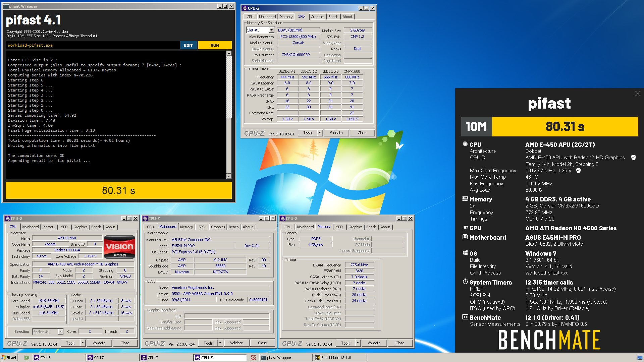Click the 775.6 MHz DRAM Frequency value
Viewport: 644px width, 362px height.
359,265
